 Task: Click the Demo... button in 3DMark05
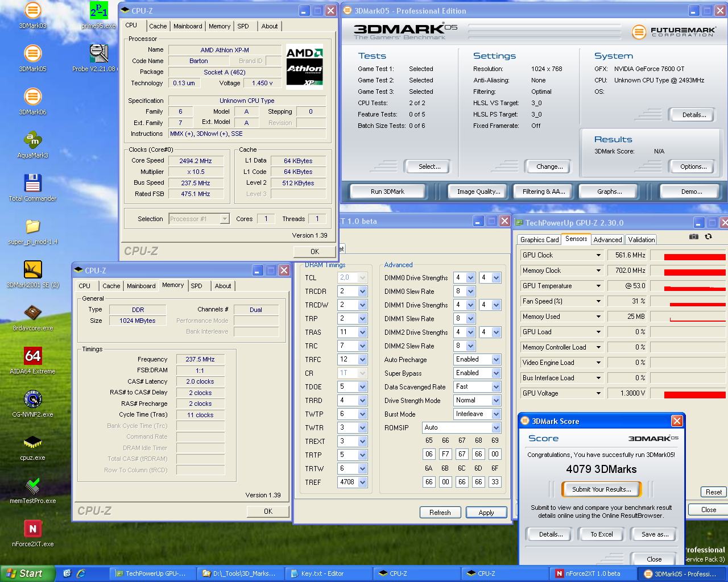692,192
